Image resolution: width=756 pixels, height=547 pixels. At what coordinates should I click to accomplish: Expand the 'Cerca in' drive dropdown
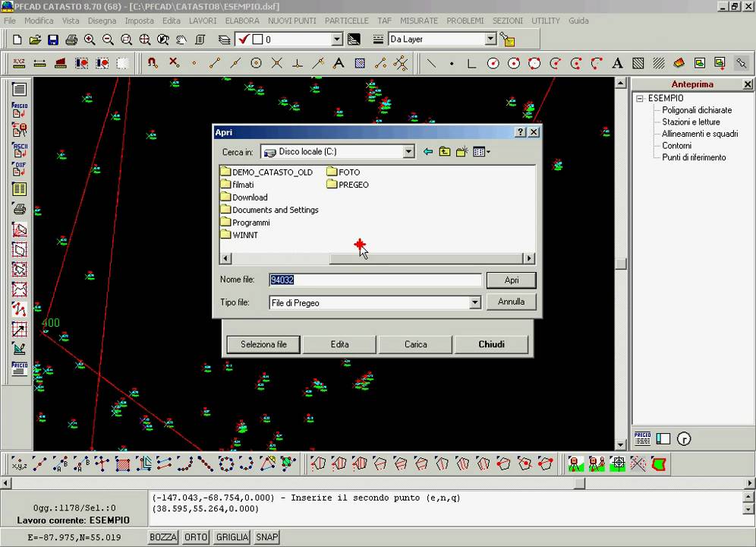pos(408,152)
